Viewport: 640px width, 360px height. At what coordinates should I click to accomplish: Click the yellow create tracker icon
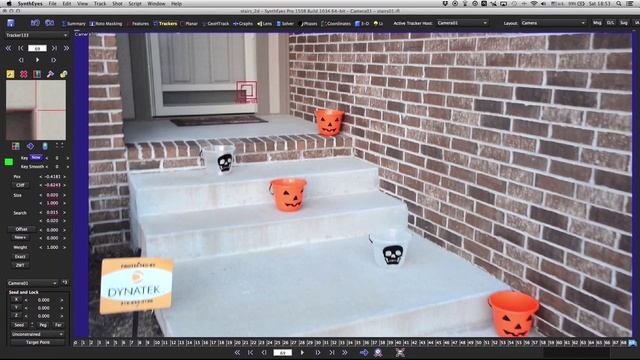(x=10, y=74)
